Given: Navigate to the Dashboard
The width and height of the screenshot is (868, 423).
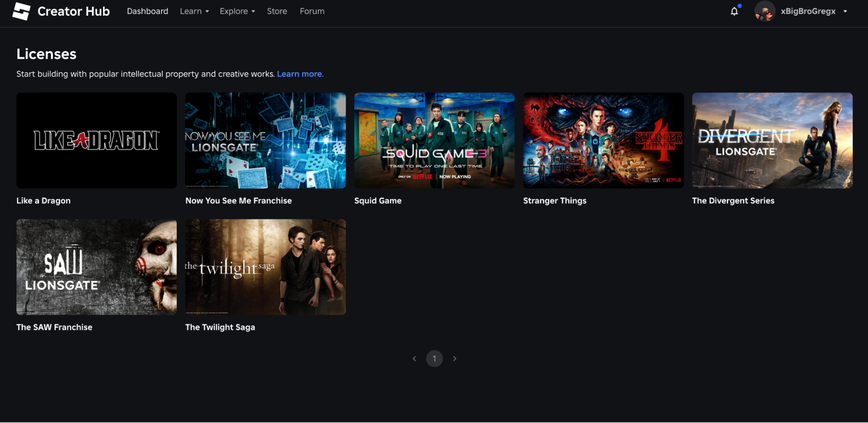Looking at the screenshot, I should point(147,11).
